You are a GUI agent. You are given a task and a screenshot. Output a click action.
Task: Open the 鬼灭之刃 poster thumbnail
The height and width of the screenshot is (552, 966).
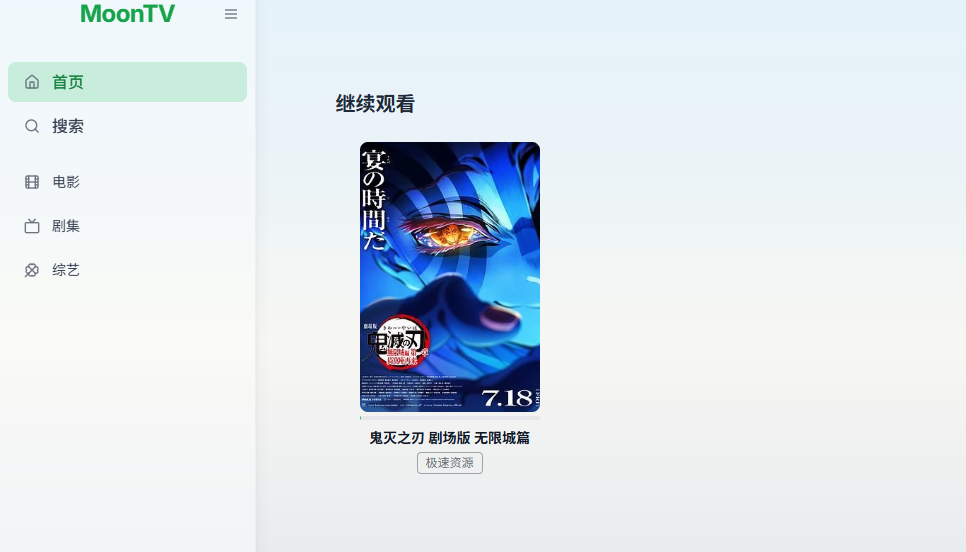click(x=450, y=277)
